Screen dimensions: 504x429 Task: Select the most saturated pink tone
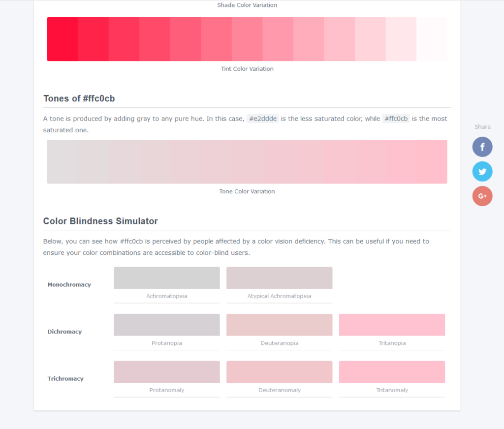432,162
